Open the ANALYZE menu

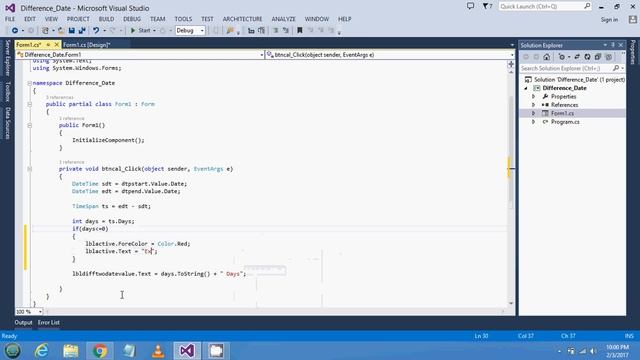pos(283,19)
